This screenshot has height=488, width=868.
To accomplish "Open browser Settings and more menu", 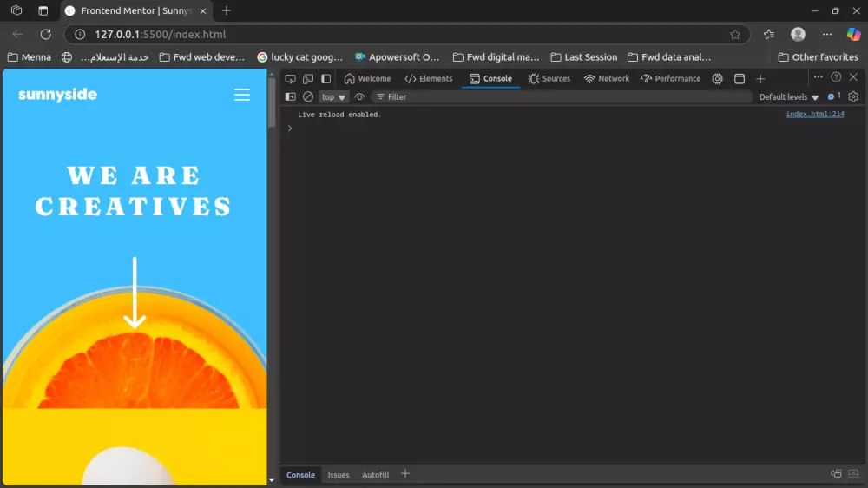I will coord(827,35).
